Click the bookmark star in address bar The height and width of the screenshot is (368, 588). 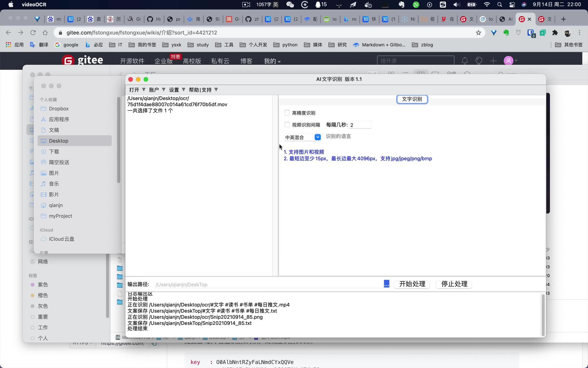click(478, 32)
